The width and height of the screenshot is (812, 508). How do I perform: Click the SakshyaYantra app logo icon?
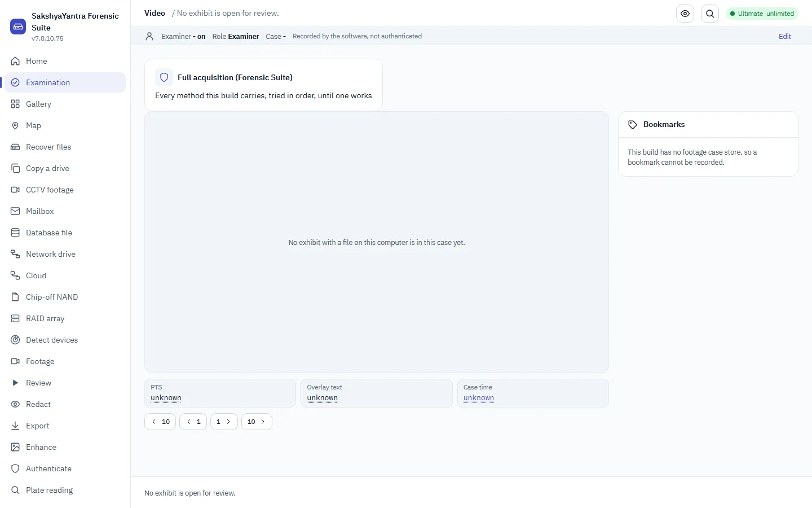click(x=18, y=27)
